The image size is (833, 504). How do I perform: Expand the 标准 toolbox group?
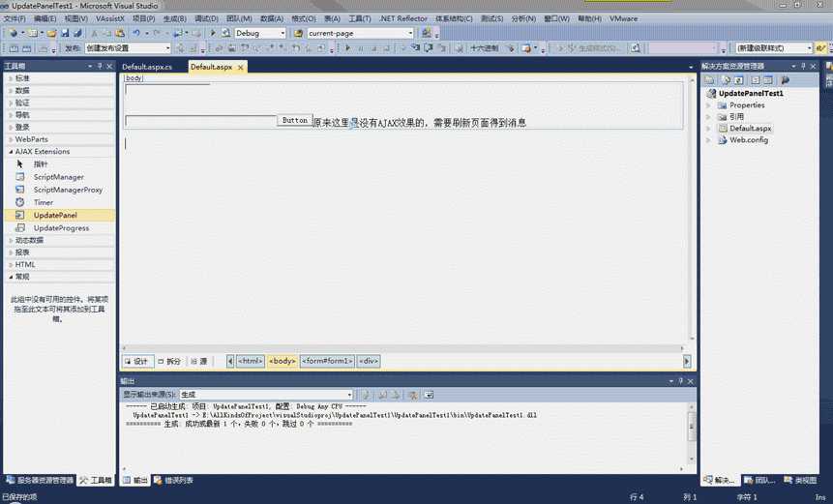point(11,78)
